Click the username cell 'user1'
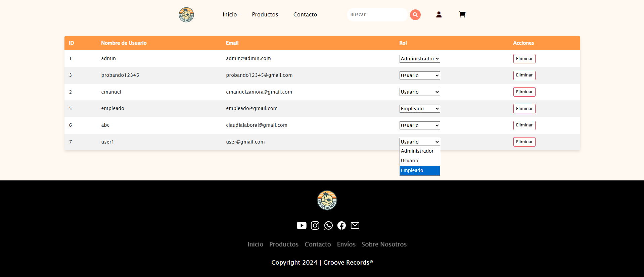This screenshot has width=644, height=277. [x=107, y=142]
